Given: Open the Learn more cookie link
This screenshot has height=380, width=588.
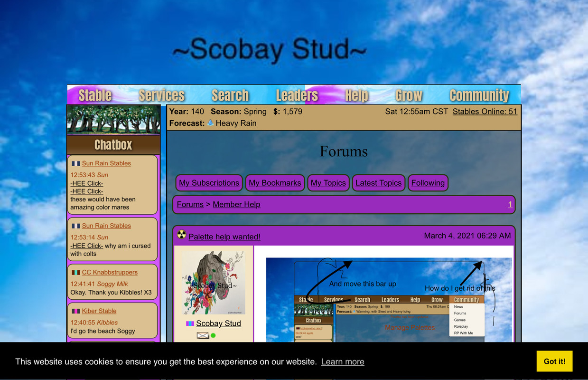Looking at the screenshot, I should 343,362.
